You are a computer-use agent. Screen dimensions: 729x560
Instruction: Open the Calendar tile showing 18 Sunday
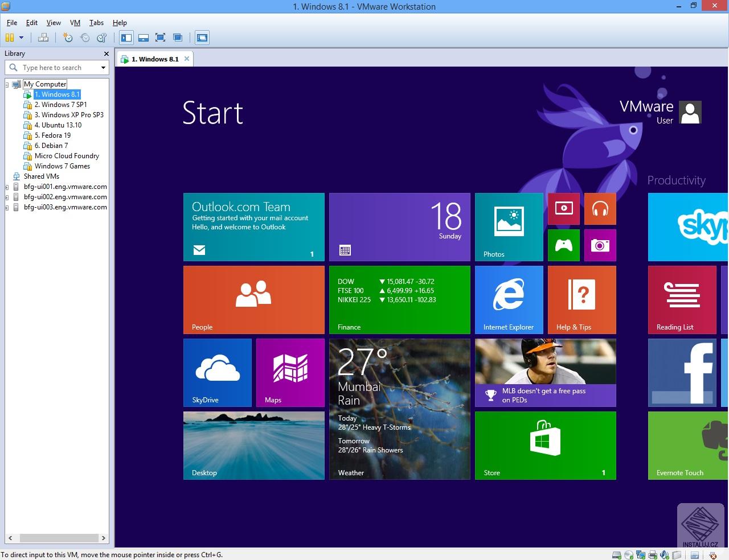point(400,227)
